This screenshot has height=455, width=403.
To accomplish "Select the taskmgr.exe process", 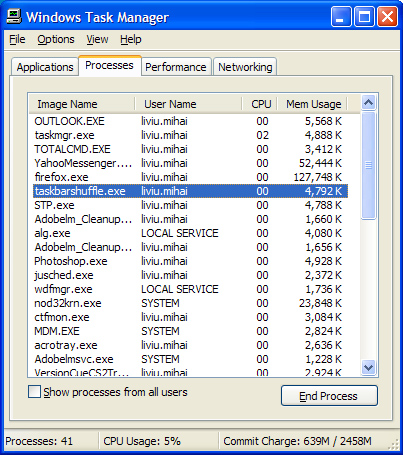I will pyautogui.click(x=190, y=135).
